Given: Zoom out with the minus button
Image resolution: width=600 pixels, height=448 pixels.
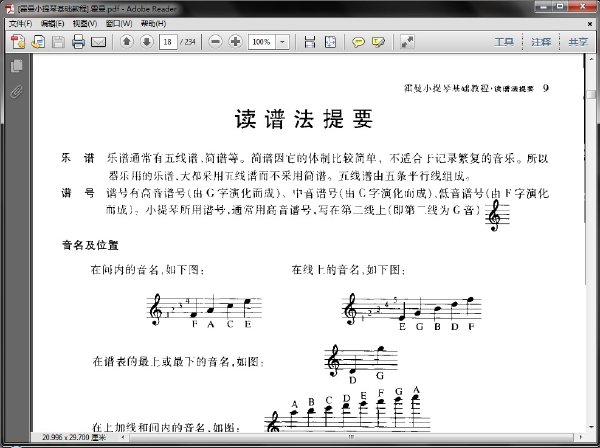Looking at the screenshot, I should coord(215,41).
